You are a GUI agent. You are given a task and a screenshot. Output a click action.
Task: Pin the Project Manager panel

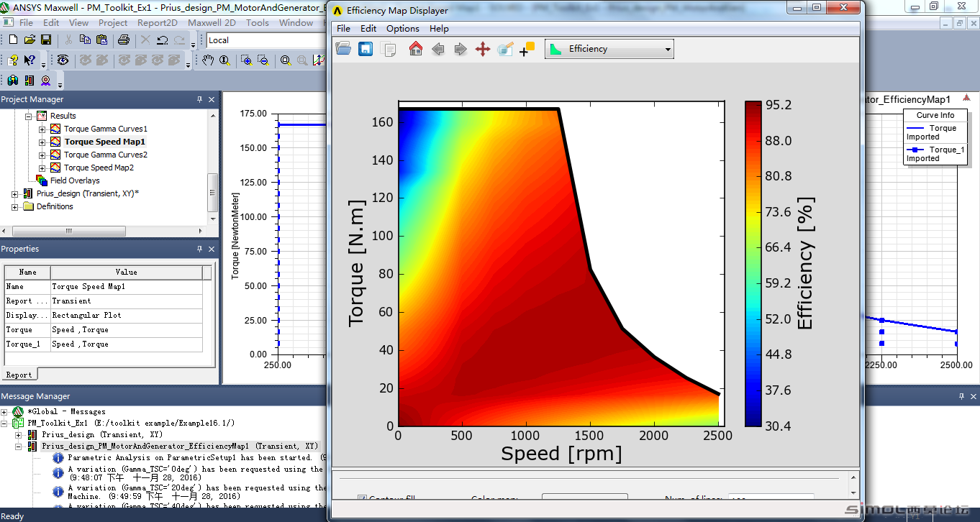coord(199,99)
